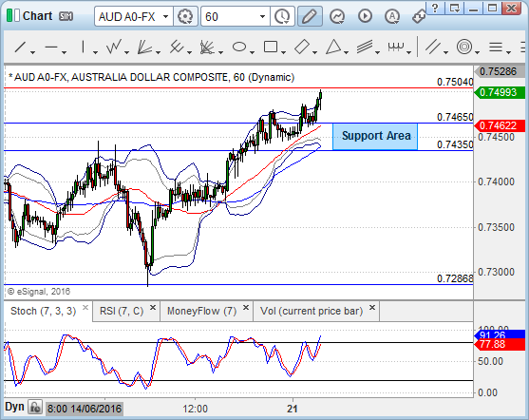Open the time template clock icon
The width and height of the screenshot is (529, 420).
point(282,16)
